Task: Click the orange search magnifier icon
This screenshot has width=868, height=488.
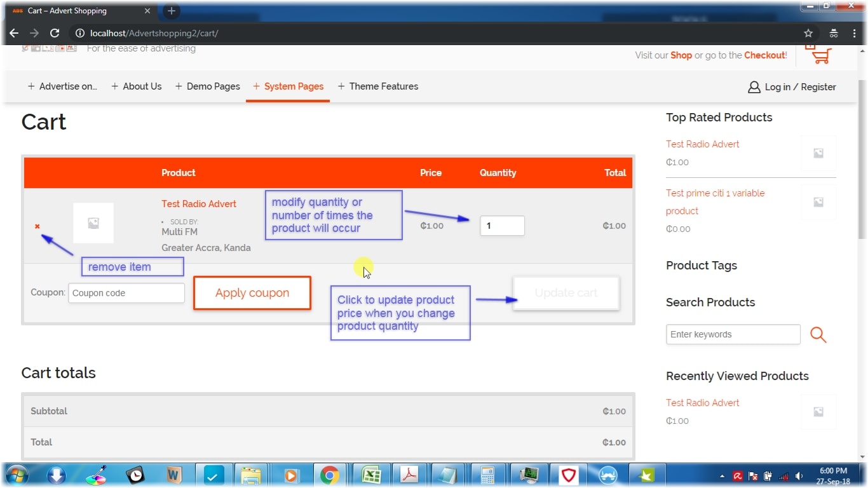Action: (x=818, y=334)
